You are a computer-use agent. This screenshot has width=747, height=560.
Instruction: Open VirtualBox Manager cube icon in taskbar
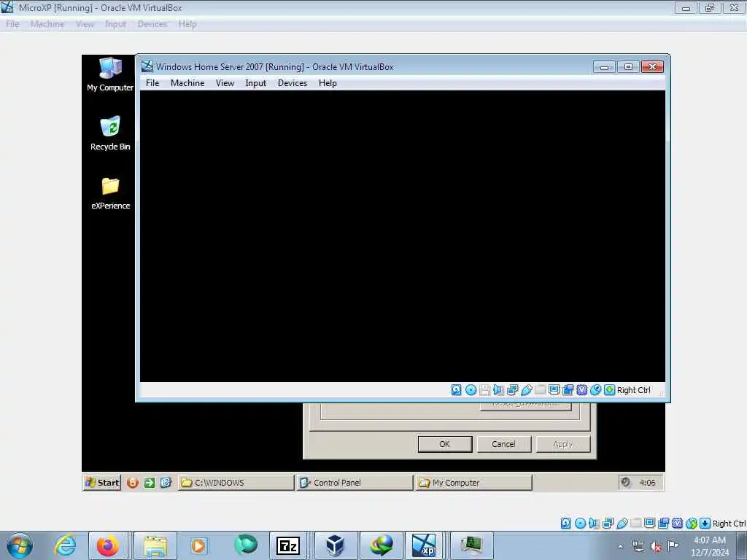coord(336,545)
